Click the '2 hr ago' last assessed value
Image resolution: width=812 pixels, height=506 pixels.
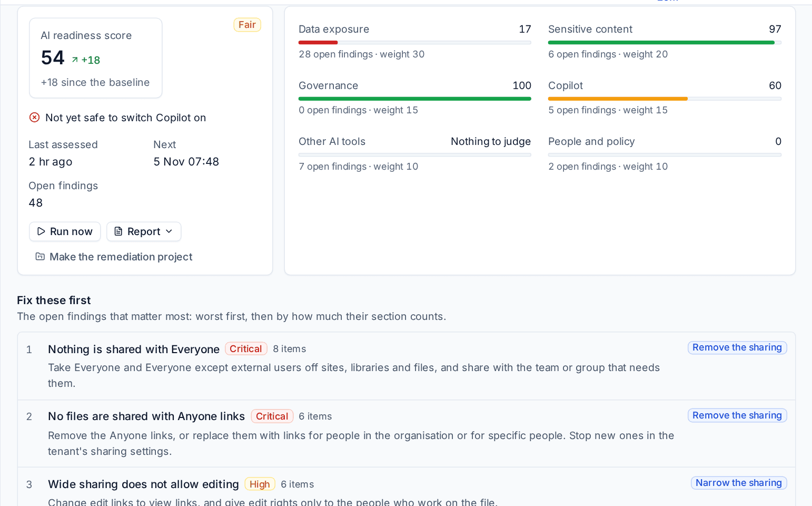tap(51, 162)
